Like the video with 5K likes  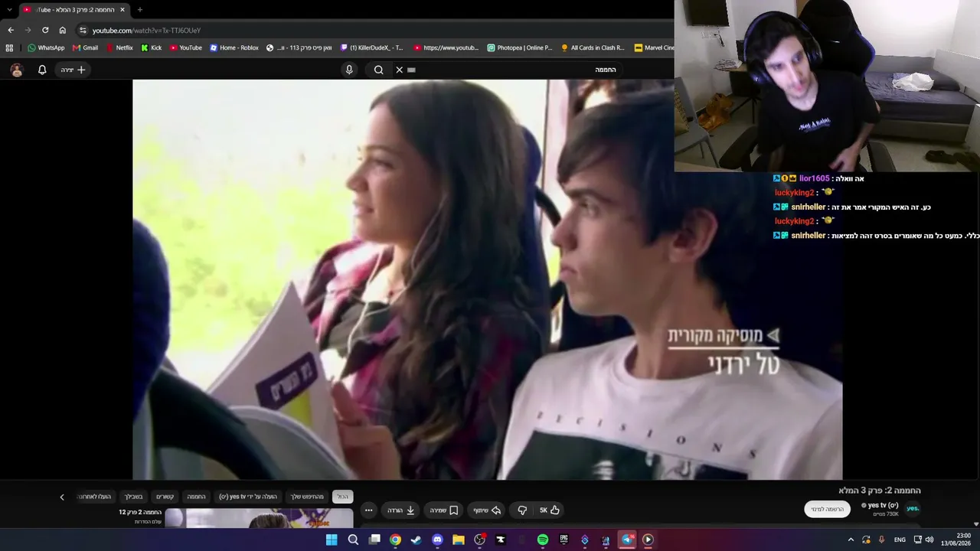[550, 510]
